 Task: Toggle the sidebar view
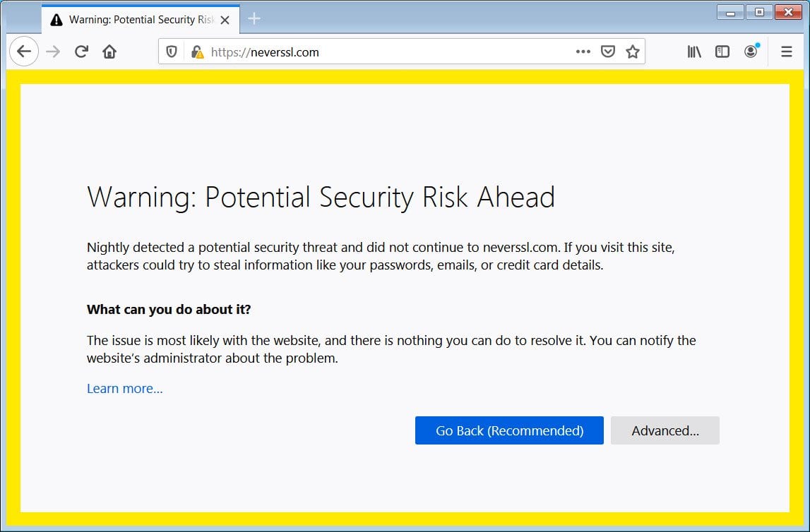coord(722,52)
